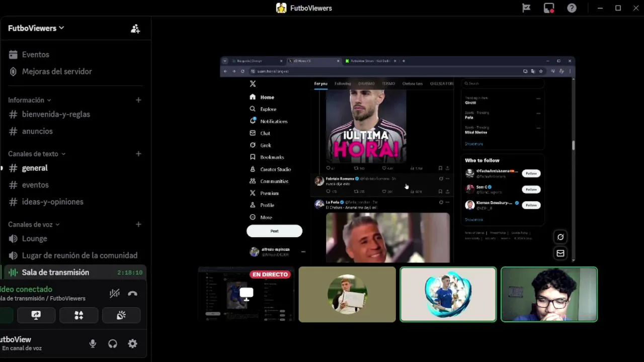
Task: Click the X logo in the streamed browser
Action: point(253,84)
